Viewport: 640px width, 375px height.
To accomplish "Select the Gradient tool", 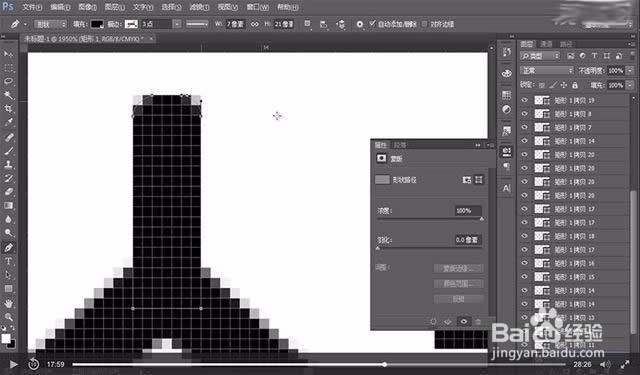I will point(8,206).
